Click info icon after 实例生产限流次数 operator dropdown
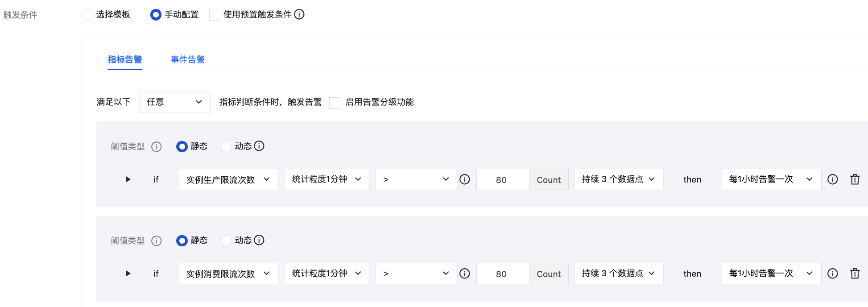 (x=465, y=179)
